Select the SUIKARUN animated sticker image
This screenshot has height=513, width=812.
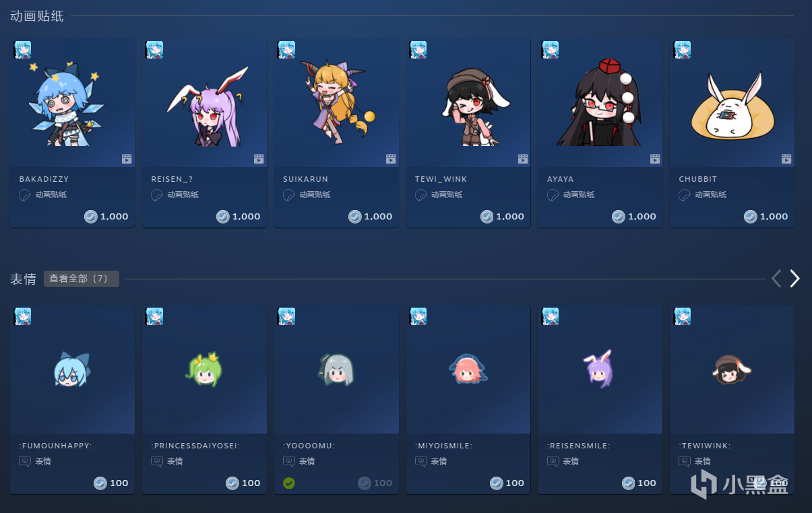pos(336,103)
